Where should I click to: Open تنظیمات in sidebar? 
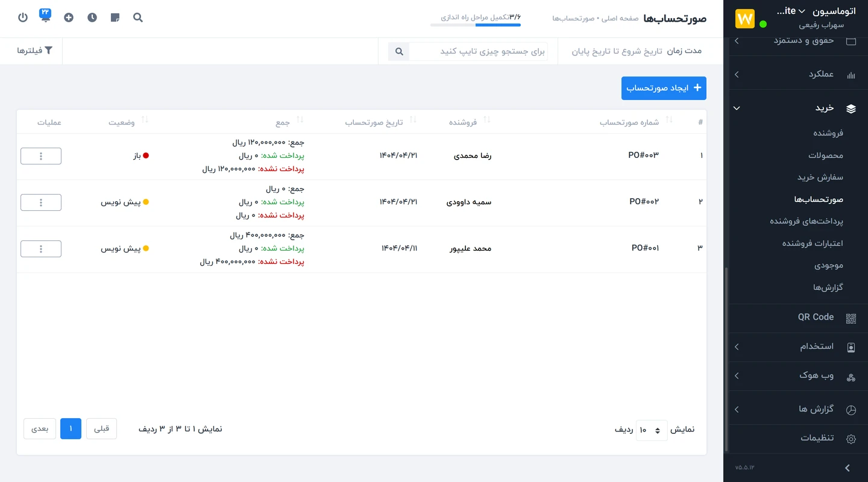tap(817, 438)
